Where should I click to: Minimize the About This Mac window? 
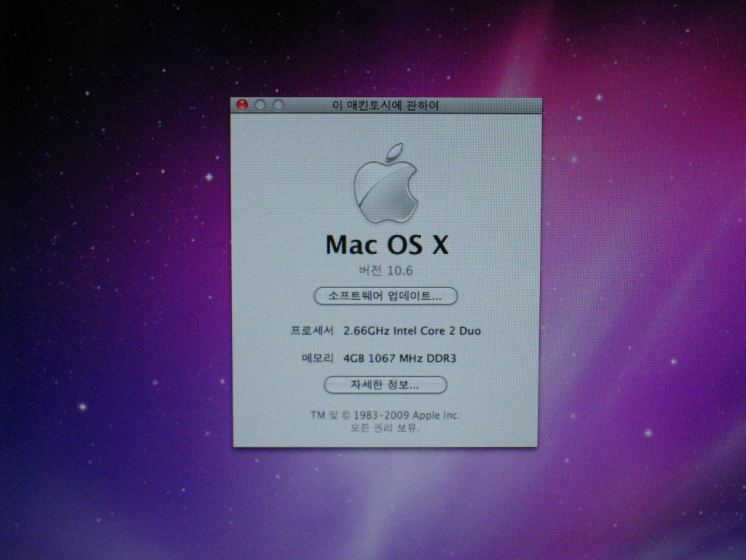260,105
